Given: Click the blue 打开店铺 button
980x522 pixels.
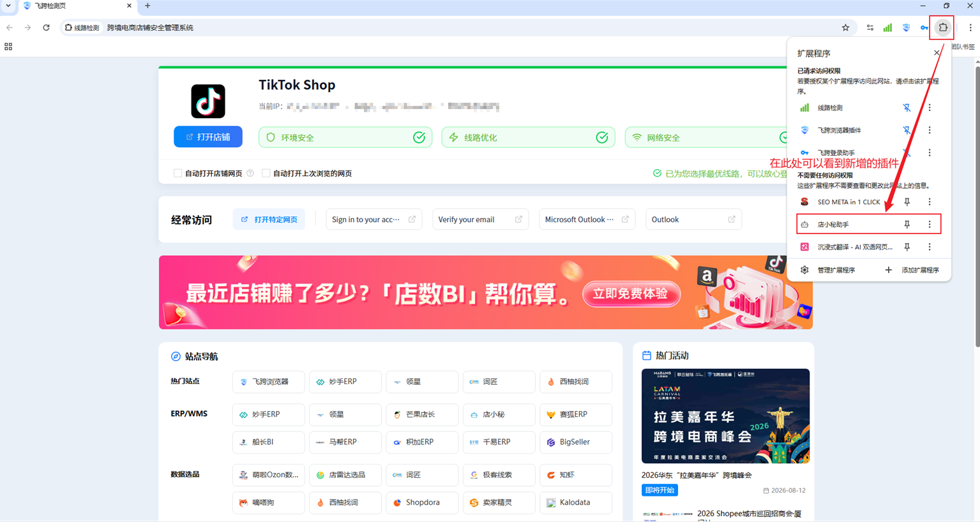Looking at the screenshot, I should (x=208, y=137).
